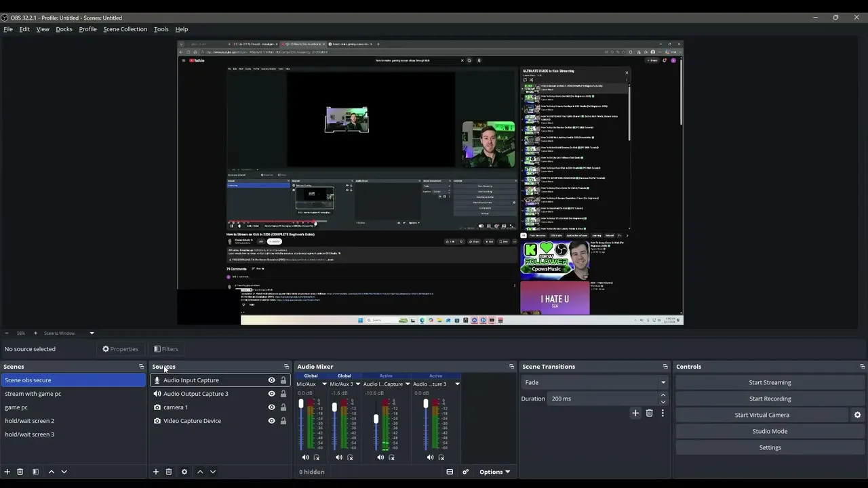The height and width of the screenshot is (488, 868).
Task: Open Audio Input Capture mixer channel dropdown
Action: [408, 384]
